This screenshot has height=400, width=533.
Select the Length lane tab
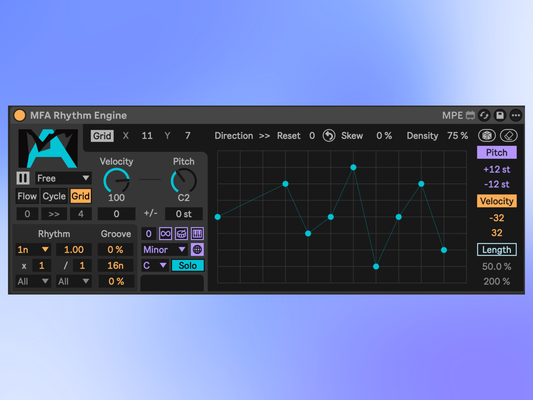497,250
